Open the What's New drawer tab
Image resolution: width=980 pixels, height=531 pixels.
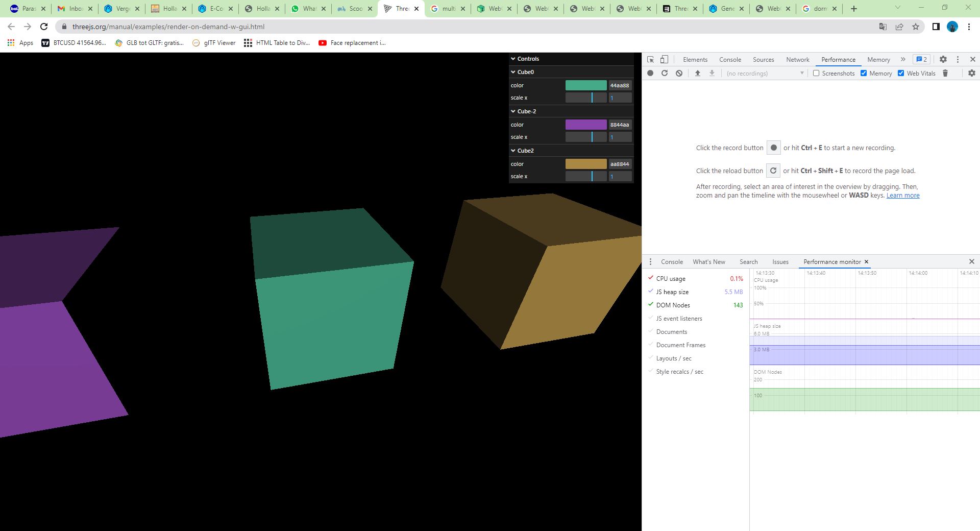[x=709, y=262]
